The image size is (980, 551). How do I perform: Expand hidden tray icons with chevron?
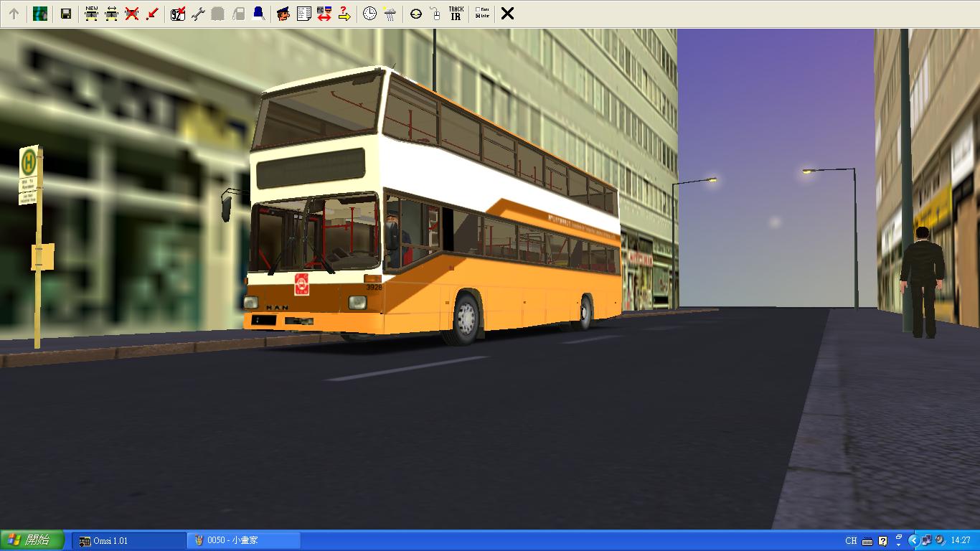click(x=913, y=541)
